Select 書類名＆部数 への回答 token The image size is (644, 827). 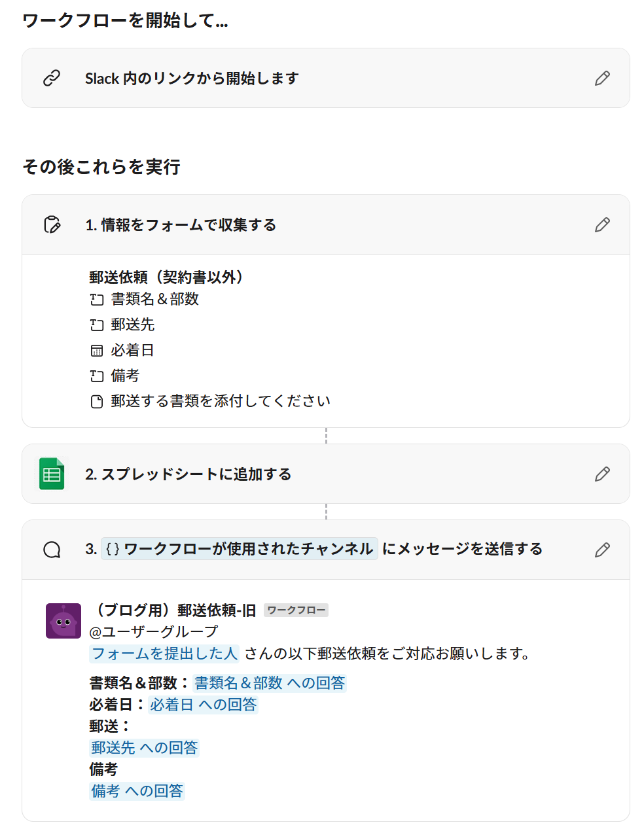coord(270,683)
